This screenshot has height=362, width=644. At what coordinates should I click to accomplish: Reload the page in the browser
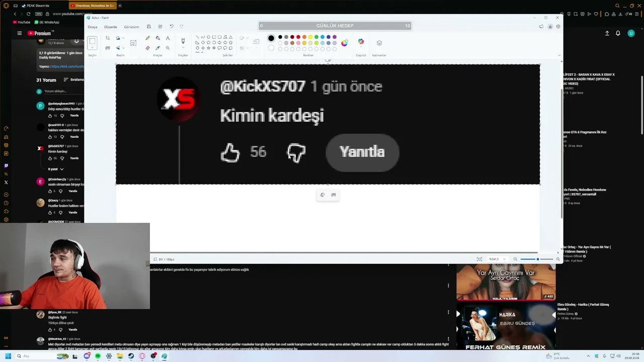[28, 14]
